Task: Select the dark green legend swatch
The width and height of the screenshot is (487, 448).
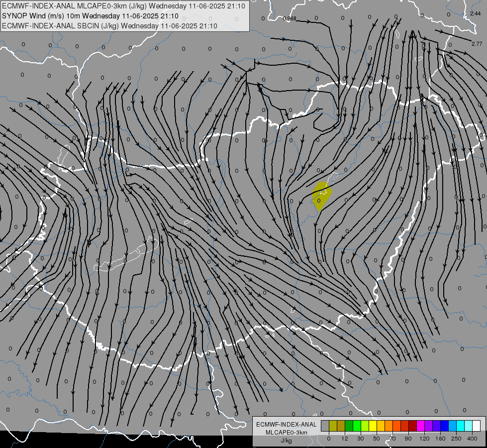Action: point(349,426)
